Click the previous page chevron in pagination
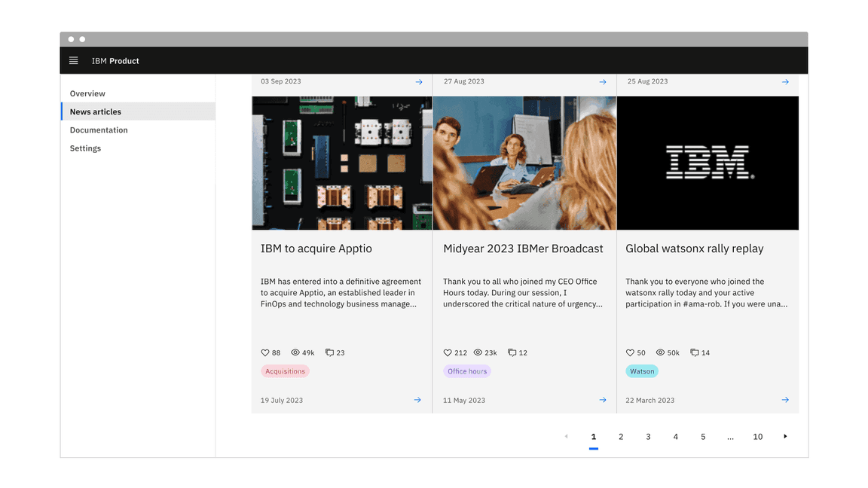Viewport: 868px width, 488px height. tap(566, 435)
